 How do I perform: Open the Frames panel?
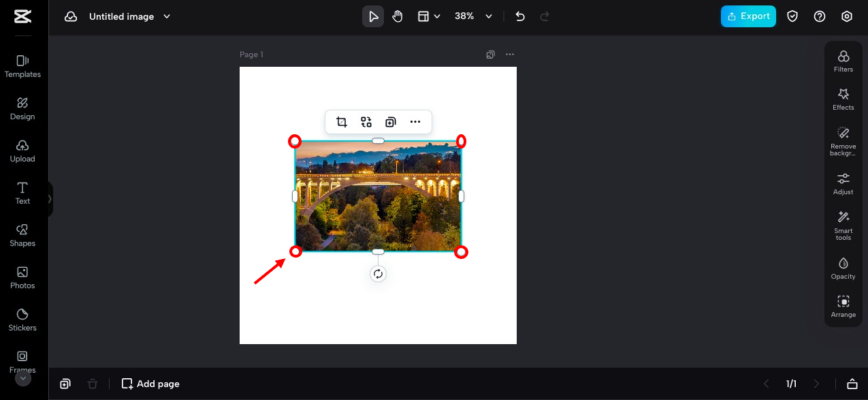(x=22, y=361)
